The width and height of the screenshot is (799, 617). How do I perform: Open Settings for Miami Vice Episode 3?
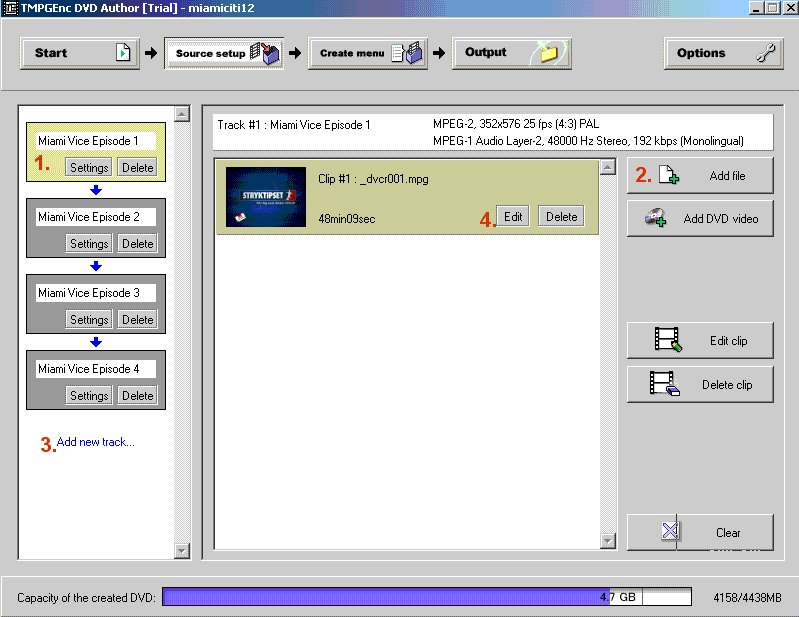(x=89, y=319)
